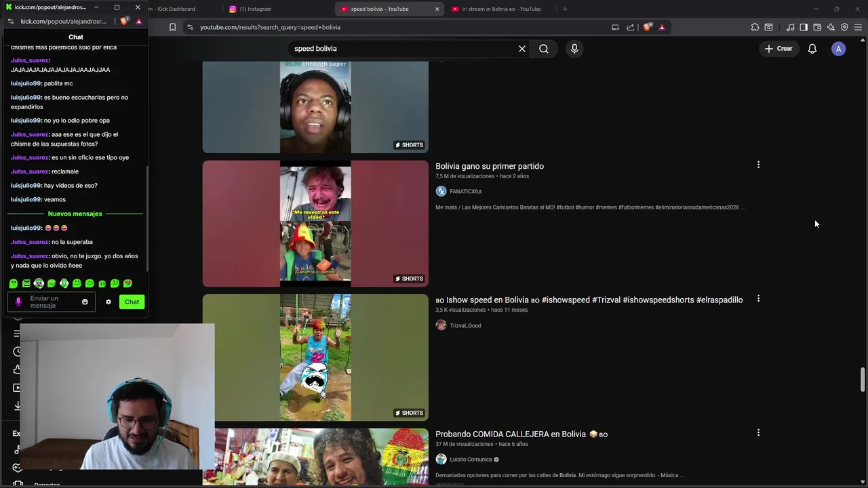
Task: Click the YouTube results page scrollbar thumb
Action: coord(863,380)
